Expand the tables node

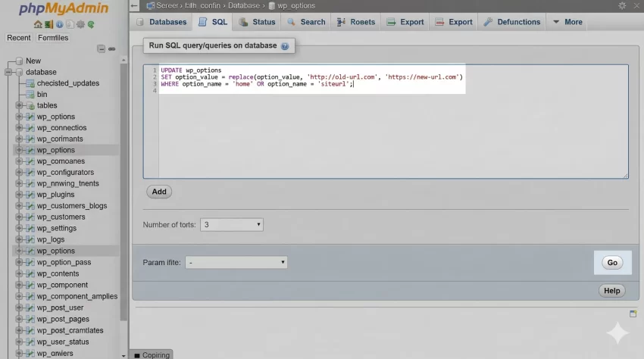pyautogui.click(x=19, y=105)
